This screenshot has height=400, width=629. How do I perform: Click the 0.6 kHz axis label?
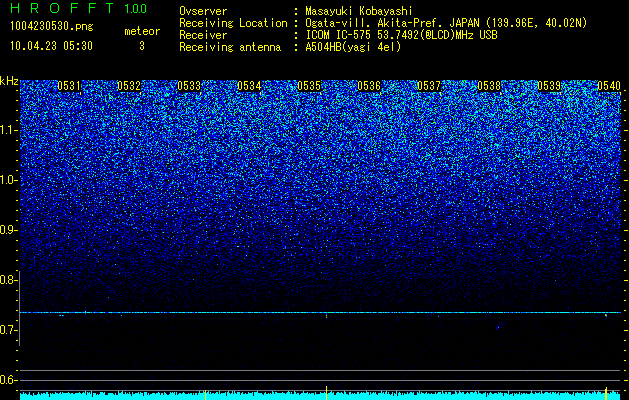click(9, 380)
